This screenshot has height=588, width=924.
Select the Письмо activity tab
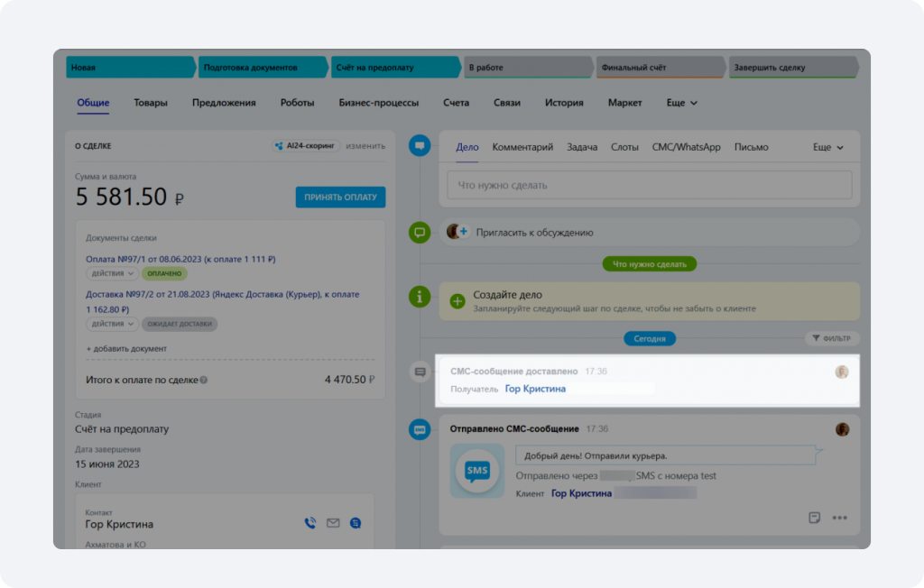[x=752, y=147]
